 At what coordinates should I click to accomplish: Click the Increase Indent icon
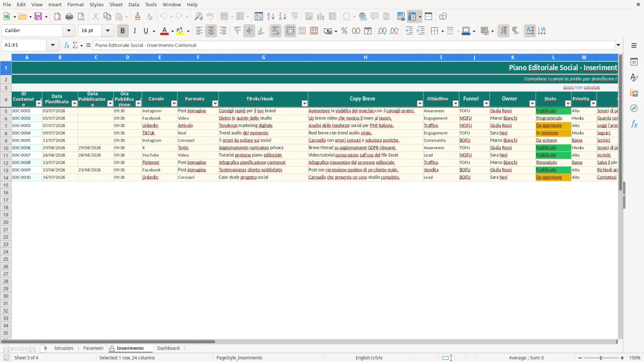[409, 31]
